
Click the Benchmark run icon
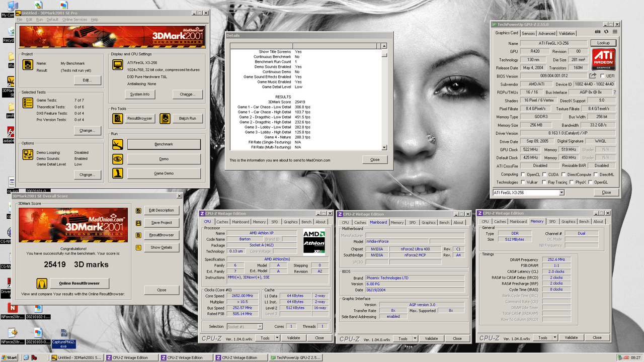point(117,144)
